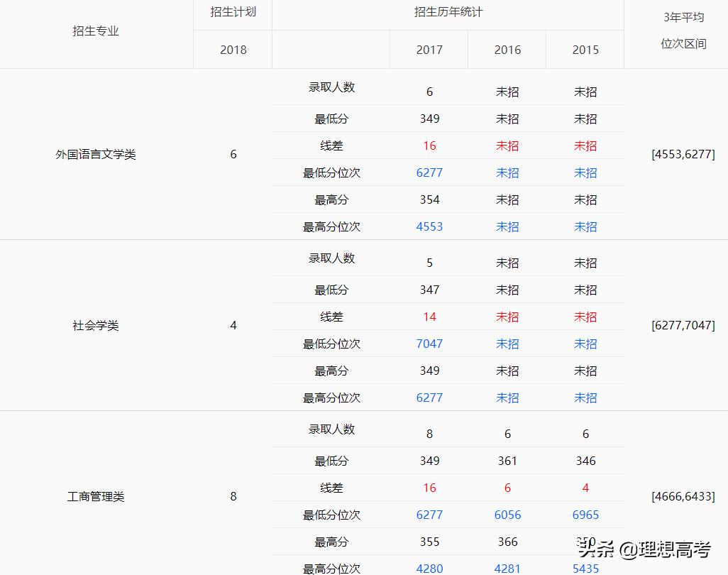The width and height of the screenshot is (728, 575).
Task: Open the 7047 rank link for 社会学类
Action: (429, 344)
